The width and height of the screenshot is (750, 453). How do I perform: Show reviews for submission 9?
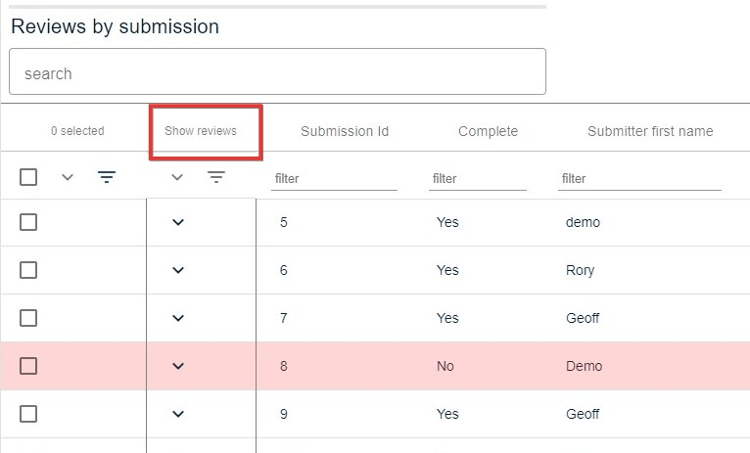(178, 414)
